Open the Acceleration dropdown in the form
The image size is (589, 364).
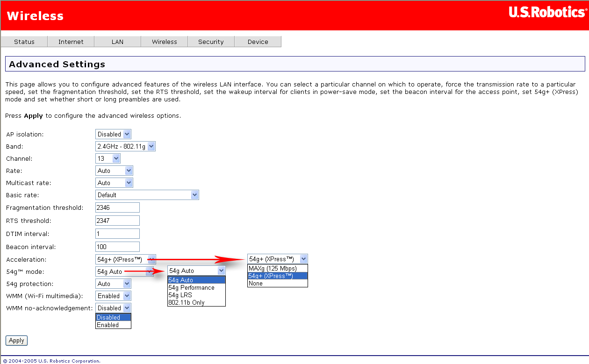click(125, 259)
